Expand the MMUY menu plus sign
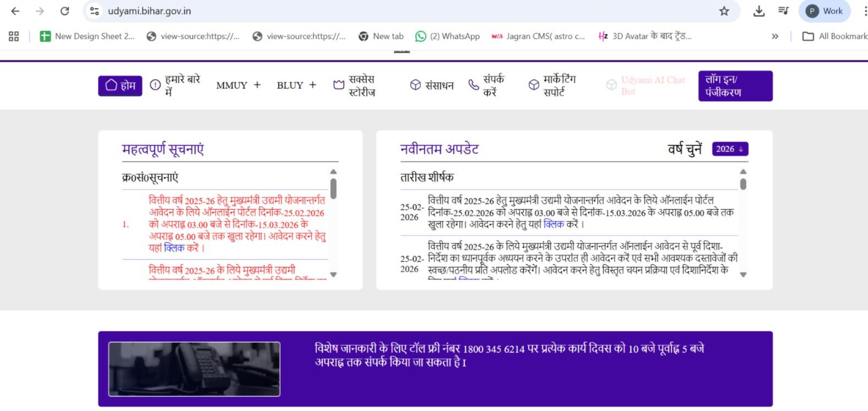Screen dimensions: 868x411 click(257, 85)
